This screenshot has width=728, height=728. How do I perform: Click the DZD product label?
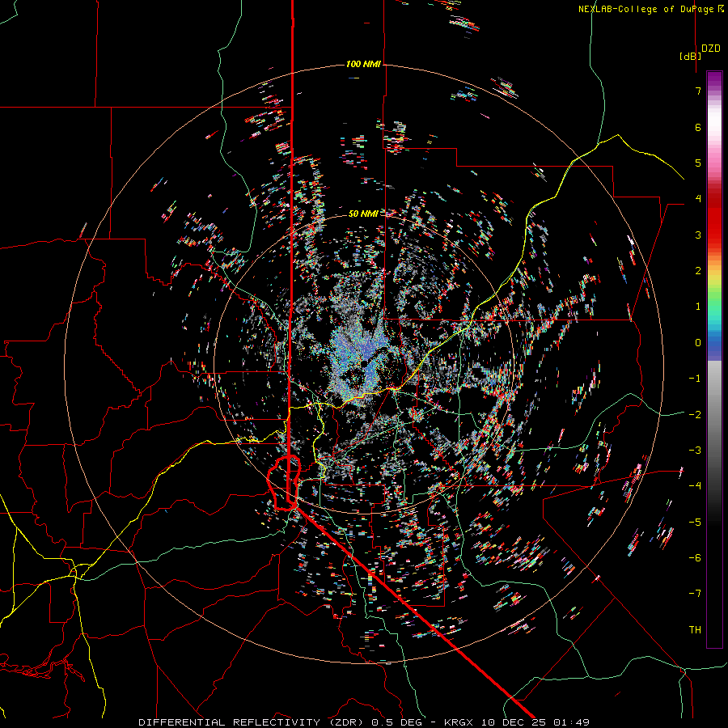(x=711, y=49)
